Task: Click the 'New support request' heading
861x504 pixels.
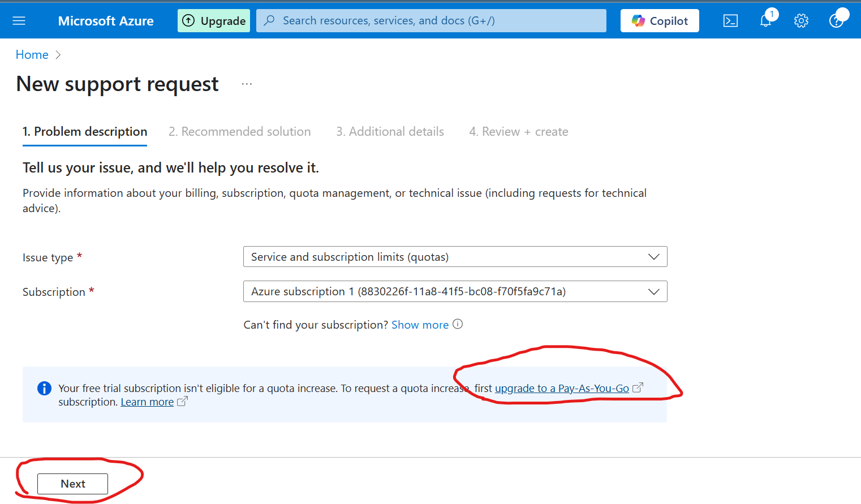Action: 117,84
